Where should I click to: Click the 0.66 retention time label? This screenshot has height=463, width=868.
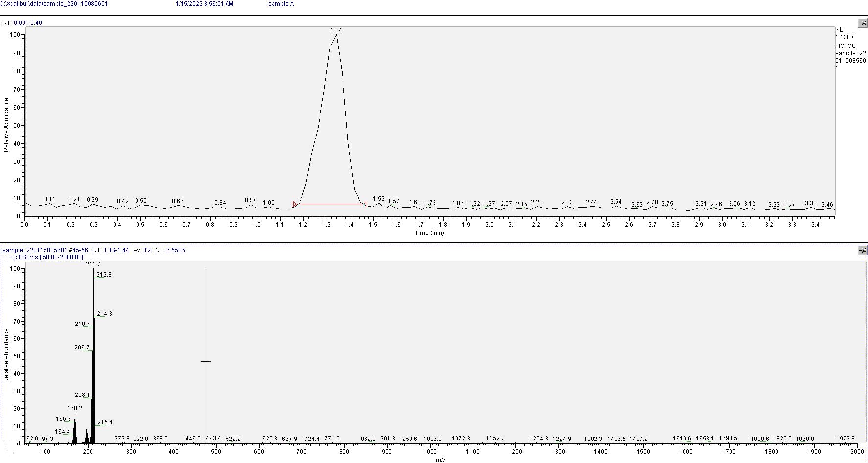click(177, 201)
